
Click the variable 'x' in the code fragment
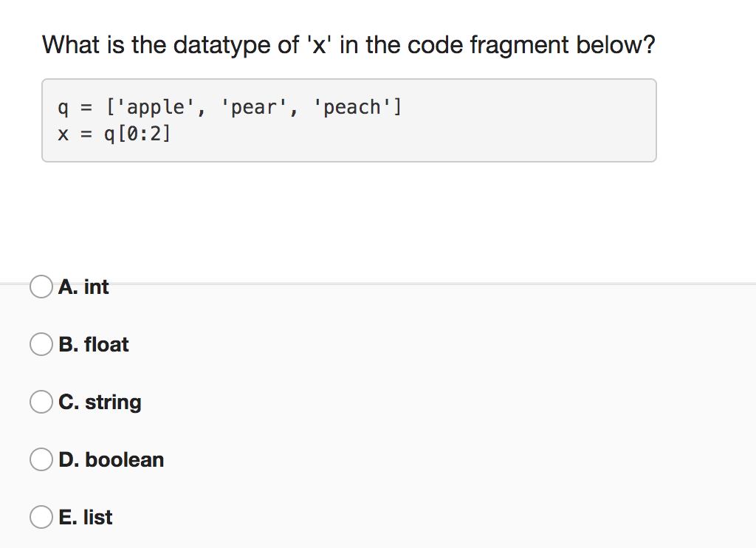pyautogui.click(x=62, y=134)
